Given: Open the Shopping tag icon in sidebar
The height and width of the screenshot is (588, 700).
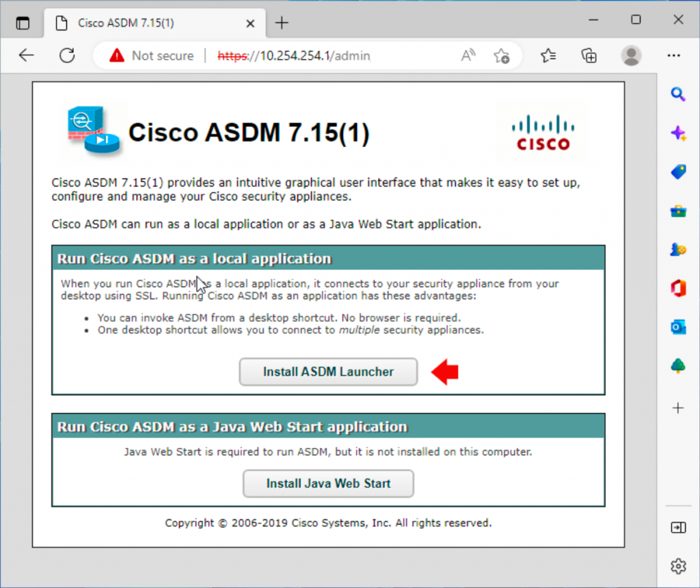Looking at the screenshot, I should click(x=677, y=172).
